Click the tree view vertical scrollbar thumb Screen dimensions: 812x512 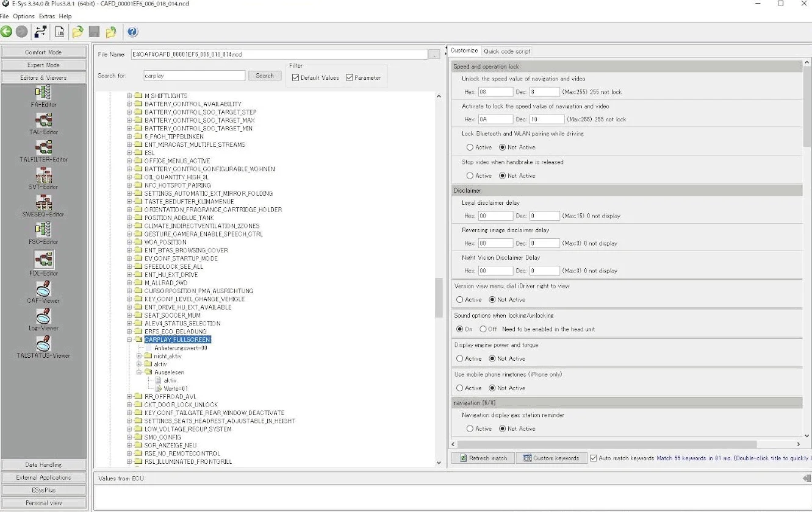(439, 298)
